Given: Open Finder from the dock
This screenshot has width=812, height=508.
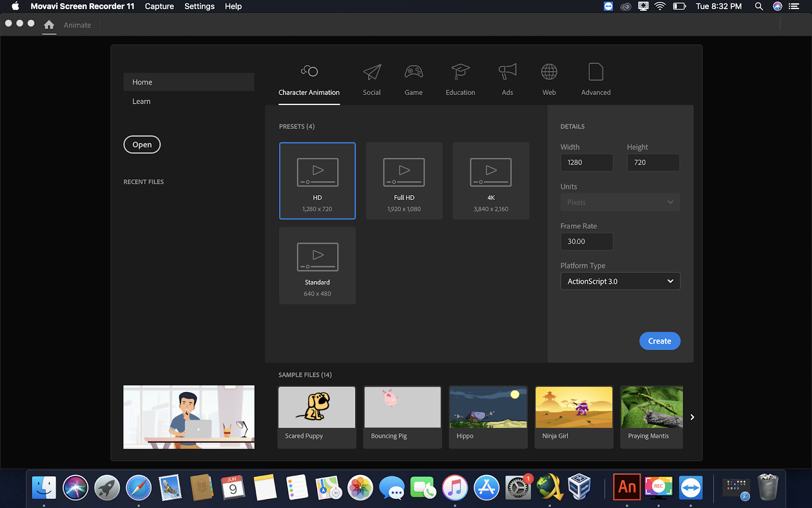Looking at the screenshot, I should [x=44, y=488].
